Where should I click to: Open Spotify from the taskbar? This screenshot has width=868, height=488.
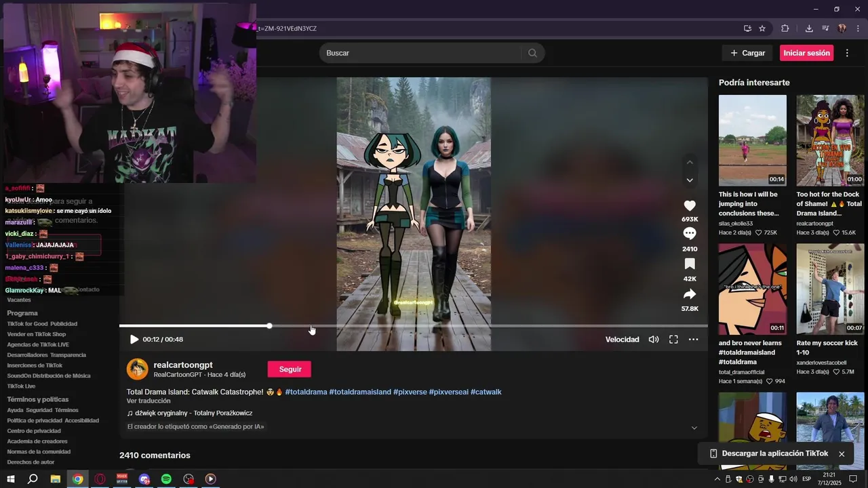tap(166, 479)
